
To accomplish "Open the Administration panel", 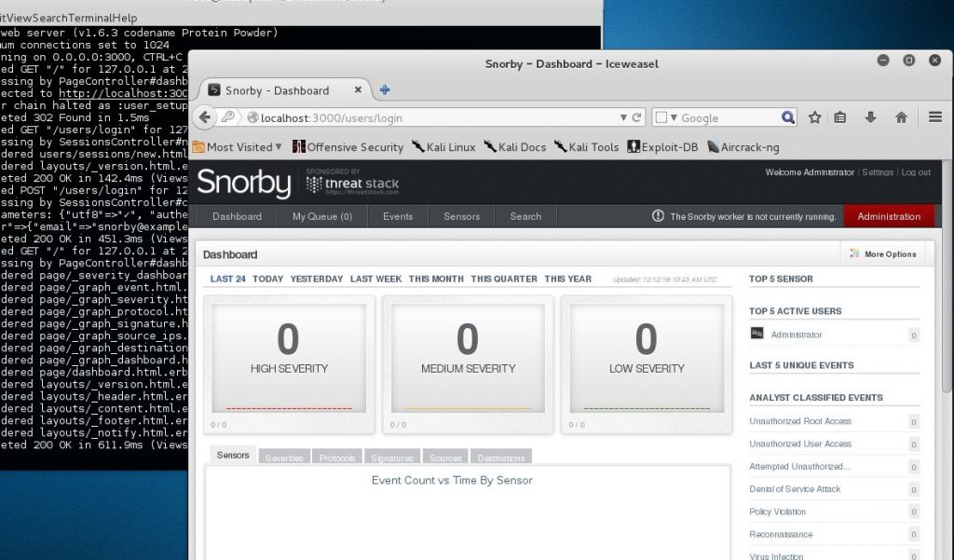I will click(x=888, y=215).
